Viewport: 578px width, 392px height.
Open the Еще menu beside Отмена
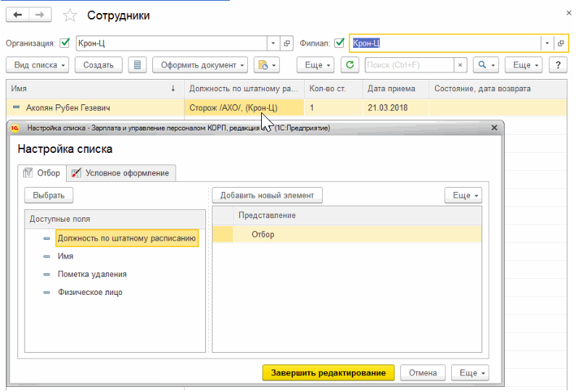[x=471, y=373]
